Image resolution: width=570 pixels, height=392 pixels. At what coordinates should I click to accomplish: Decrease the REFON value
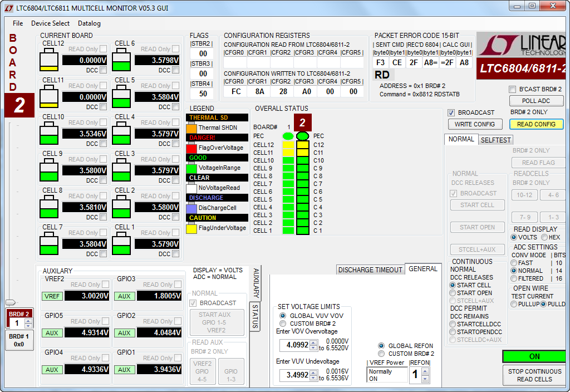425,378
